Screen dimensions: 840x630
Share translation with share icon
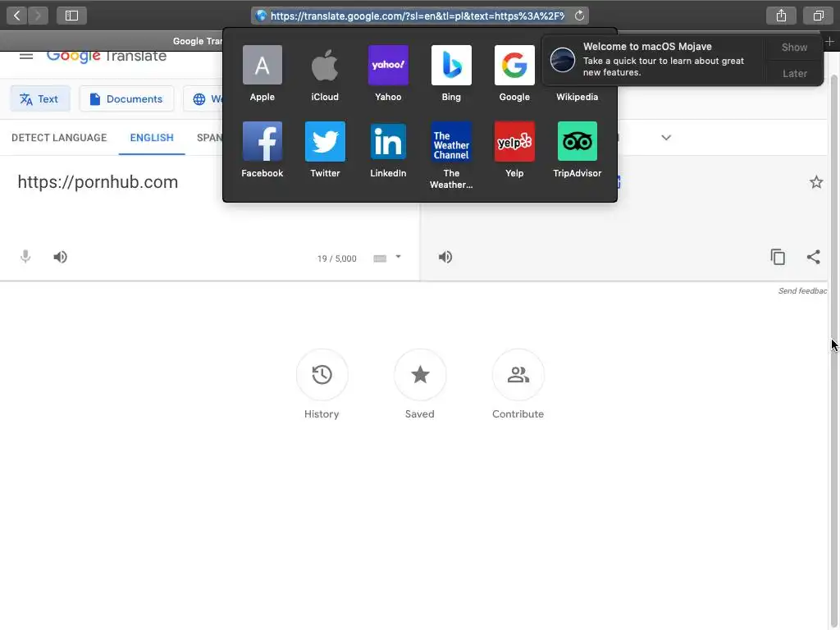813,257
